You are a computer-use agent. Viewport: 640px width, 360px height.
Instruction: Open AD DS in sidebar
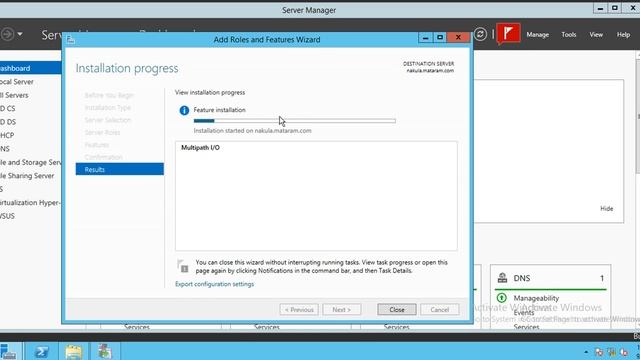pos(8,122)
